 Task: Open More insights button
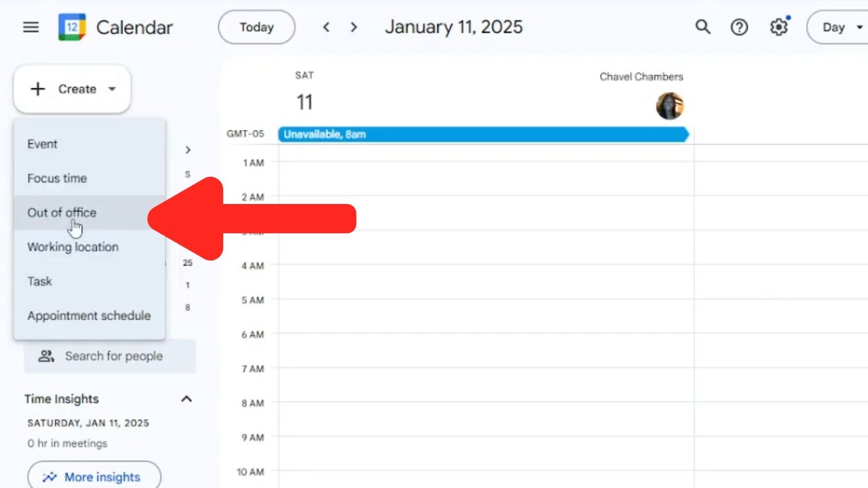pos(94,477)
